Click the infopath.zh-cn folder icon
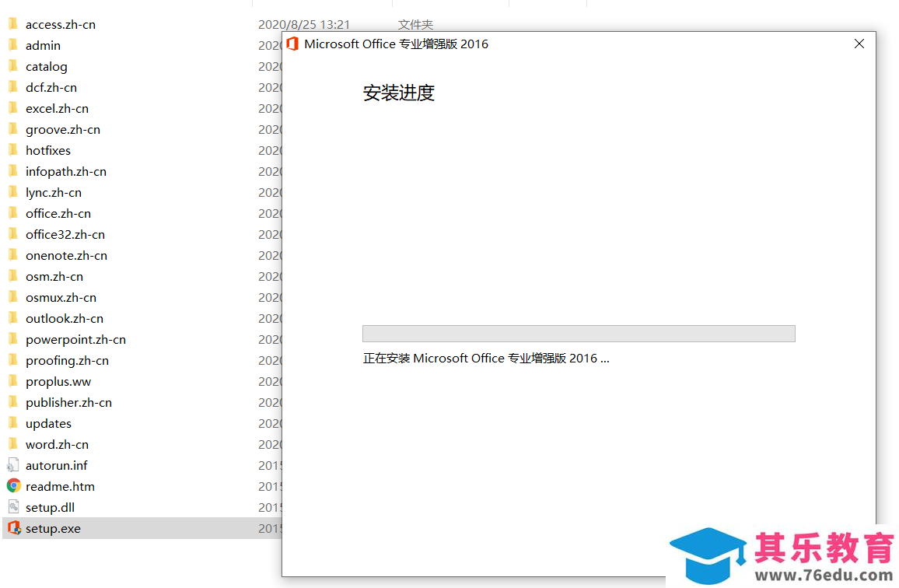 pos(13,171)
